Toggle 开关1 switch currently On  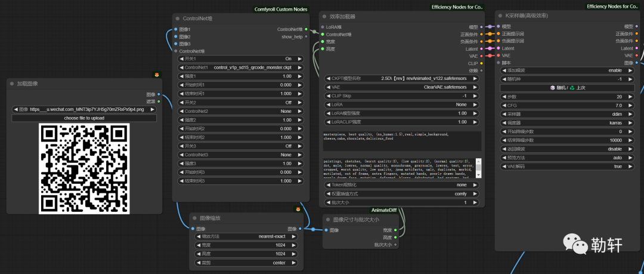[241, 59]
